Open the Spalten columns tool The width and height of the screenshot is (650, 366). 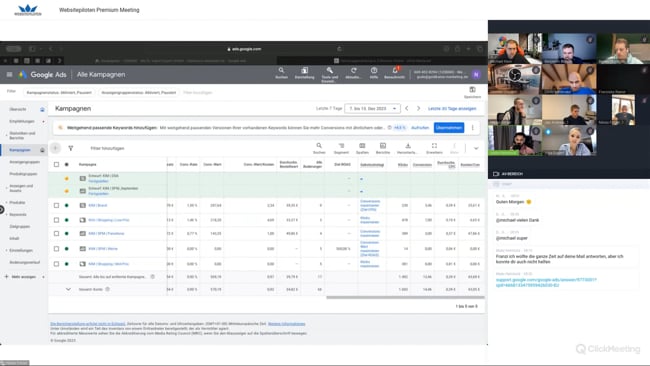coord(362,148)
